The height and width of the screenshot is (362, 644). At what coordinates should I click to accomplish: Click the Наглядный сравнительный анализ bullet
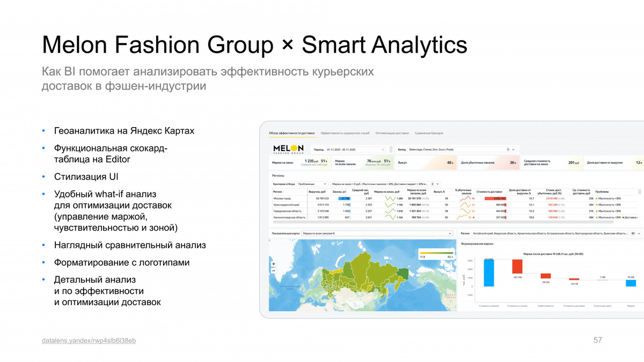click(130, 245)
